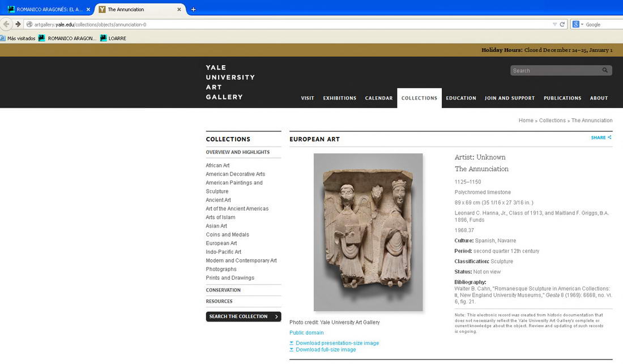The height and width of the screenshot is (364, 623).
Task: Open the Google search engine selector
Action: tap(578, 24)
